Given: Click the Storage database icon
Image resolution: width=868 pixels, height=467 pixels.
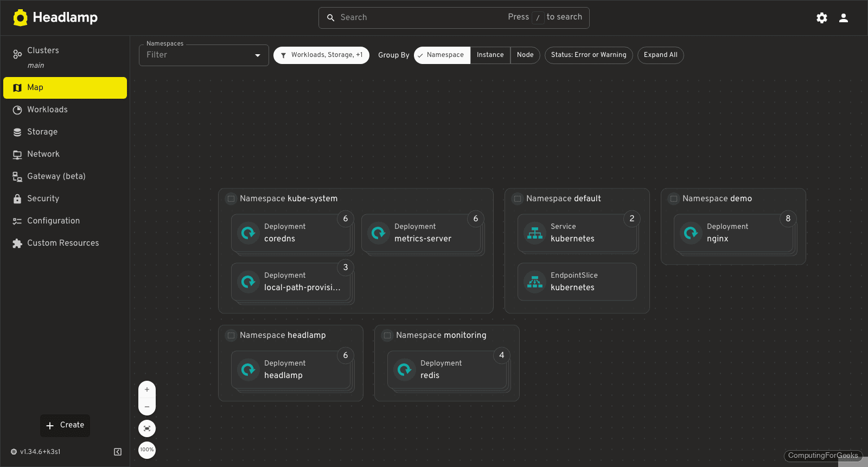Looking at the screenshot, I should point(17,132).
